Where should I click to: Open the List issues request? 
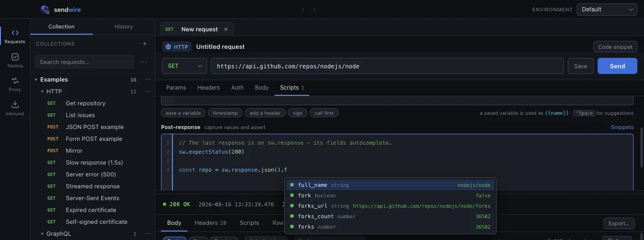[93, 115]
